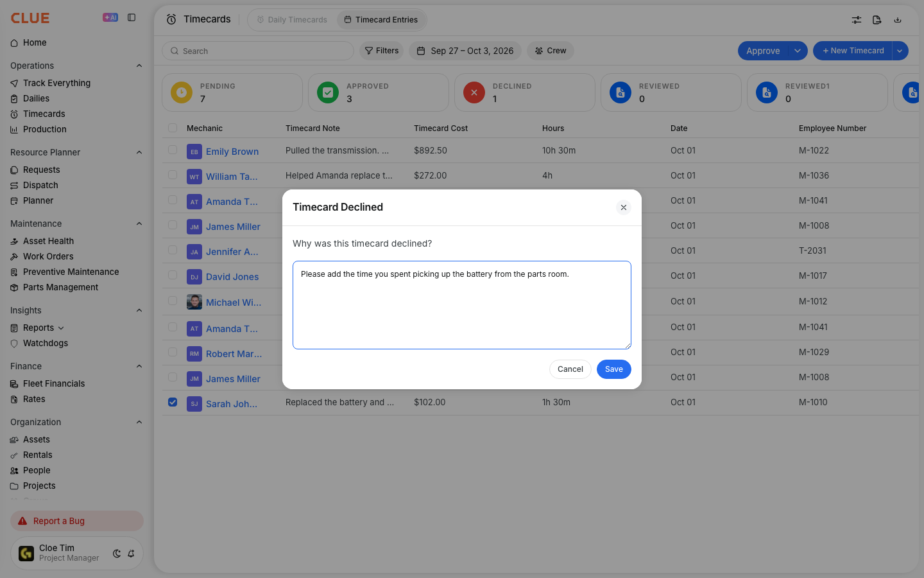The width and height of the screenshot is (924, 578).
Task: Click the CLUE logo
Action: tap(30, 18)
